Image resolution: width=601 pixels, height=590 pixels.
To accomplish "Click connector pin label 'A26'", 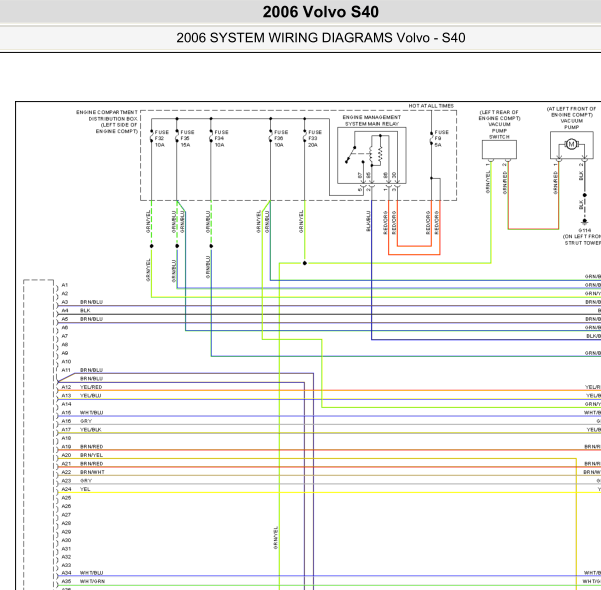I will point(66,506).
